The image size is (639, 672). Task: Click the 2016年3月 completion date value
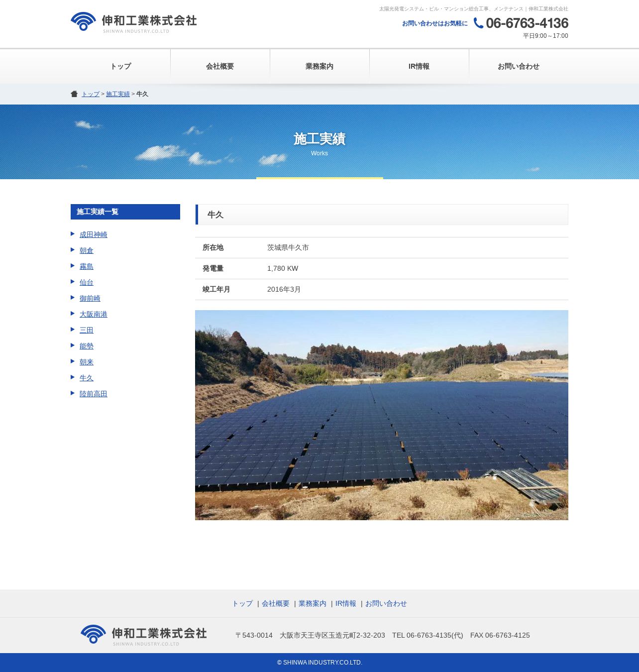tap(284, 289)
